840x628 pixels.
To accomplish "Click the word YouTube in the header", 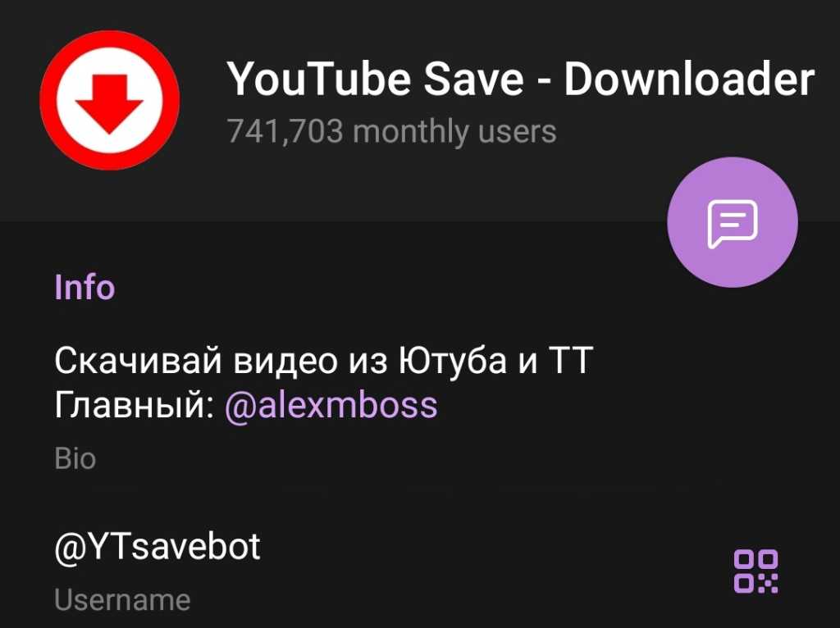I will point(319,80).
